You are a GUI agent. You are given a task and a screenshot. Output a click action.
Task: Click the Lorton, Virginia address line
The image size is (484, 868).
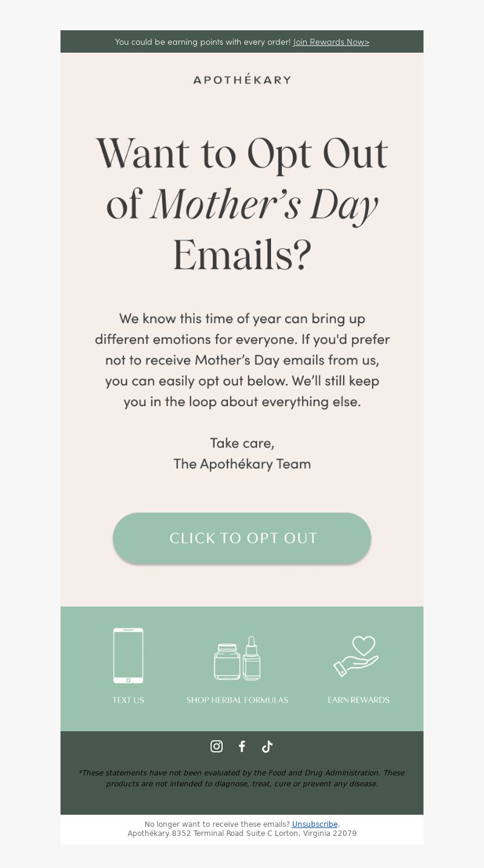pos(242,833)
